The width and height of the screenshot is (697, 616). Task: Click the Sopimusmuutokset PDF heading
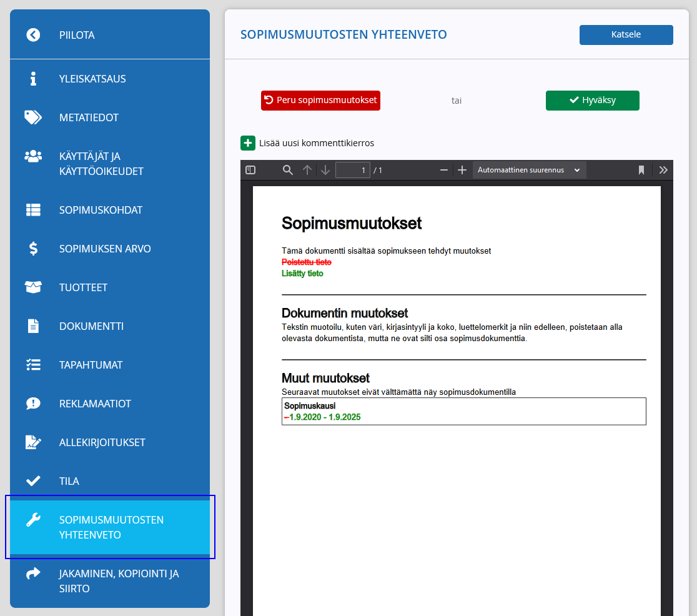(x=352, y=223)
